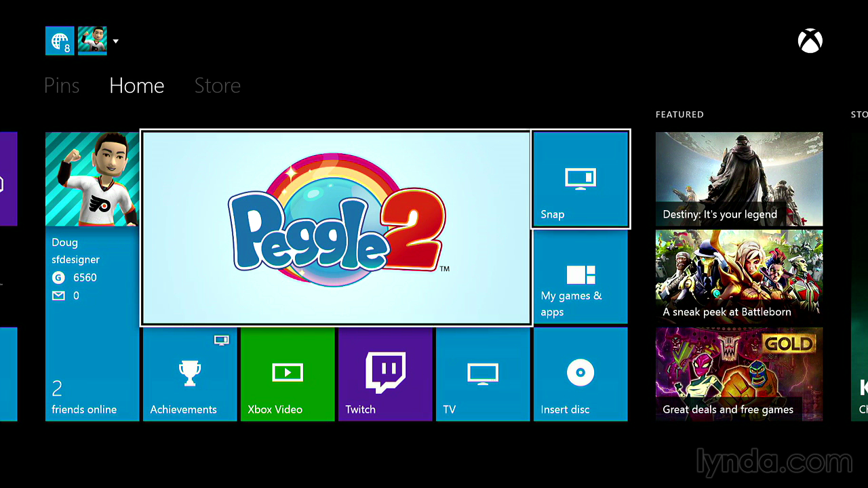868x488 pixels.
Task: Select the Home tab
Action: 137,85
